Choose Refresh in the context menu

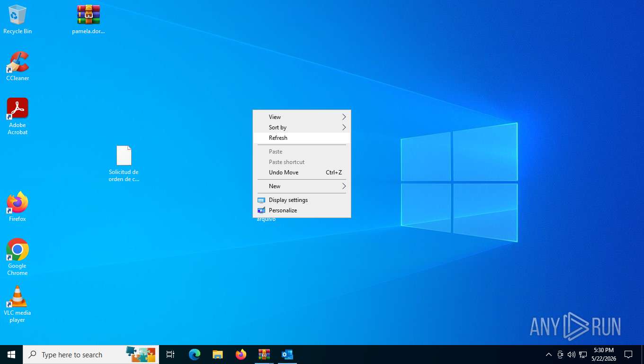(x=302, y=138)
